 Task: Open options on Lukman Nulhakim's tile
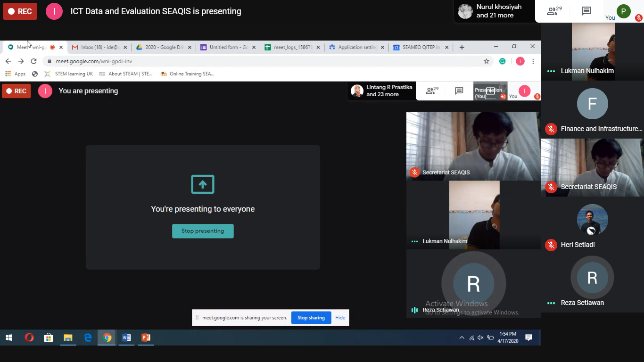click(x=413, y=241)
